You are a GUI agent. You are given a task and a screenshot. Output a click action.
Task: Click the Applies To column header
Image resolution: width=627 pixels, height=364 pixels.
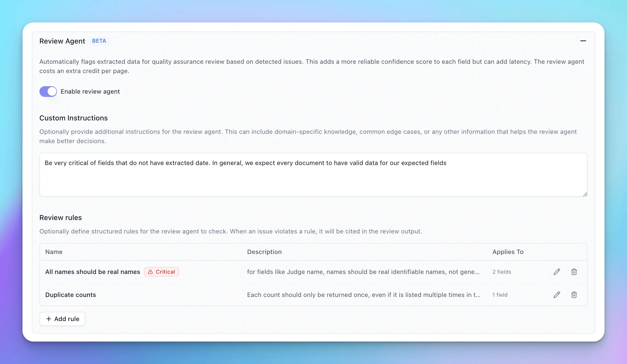point(508,252)
